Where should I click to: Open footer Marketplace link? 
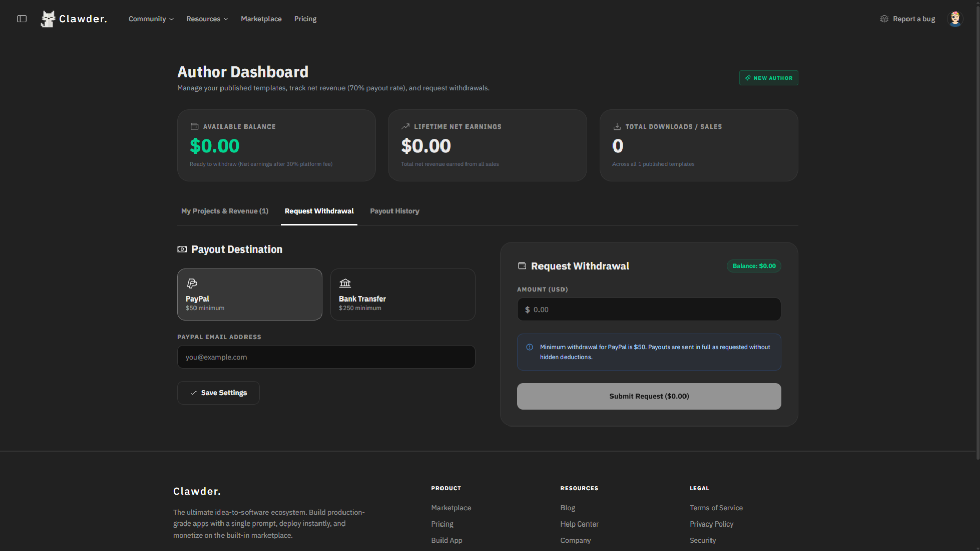tap(451, 508)
